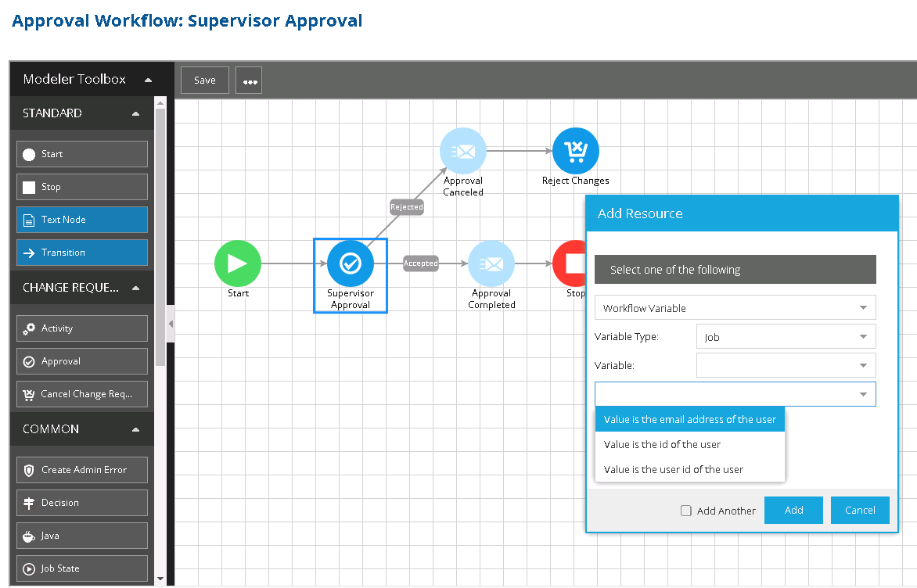The height and width of the screenshot is (588, 917).
Task: Click the toolbox vertical scrollbar
Action: [160, 235]
